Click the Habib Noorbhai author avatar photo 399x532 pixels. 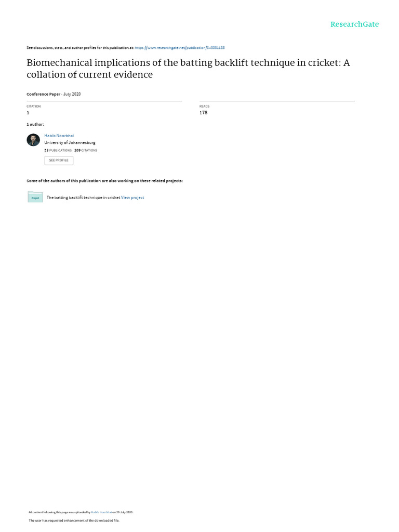coord(33,140)
